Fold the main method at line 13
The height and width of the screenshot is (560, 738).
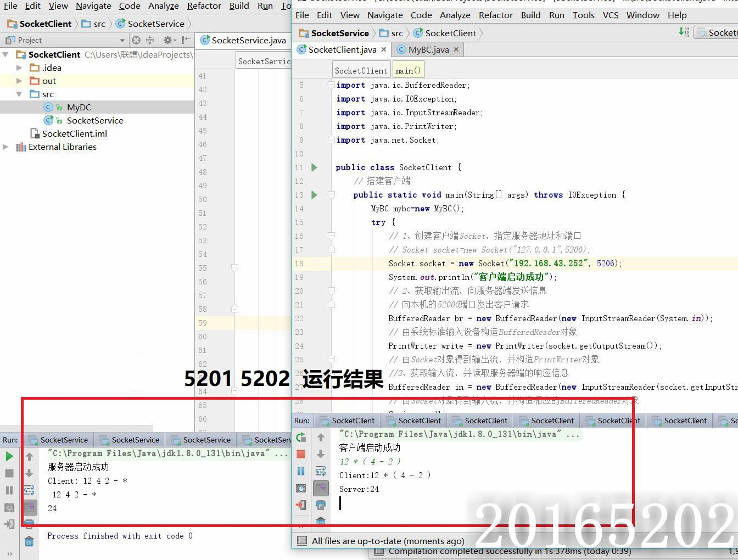[x=331, y=195]
